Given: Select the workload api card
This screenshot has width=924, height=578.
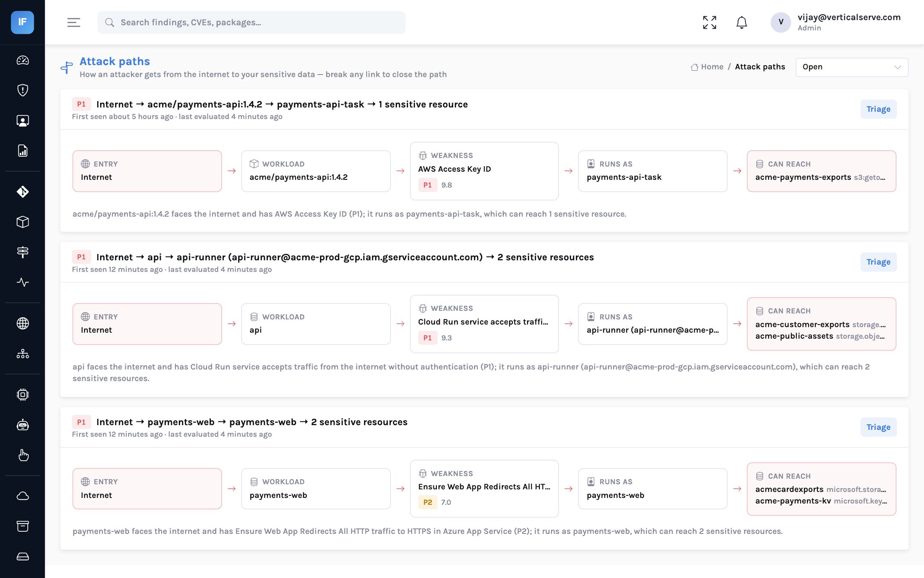Looking at the screenshot, I should tap(316, 324).
